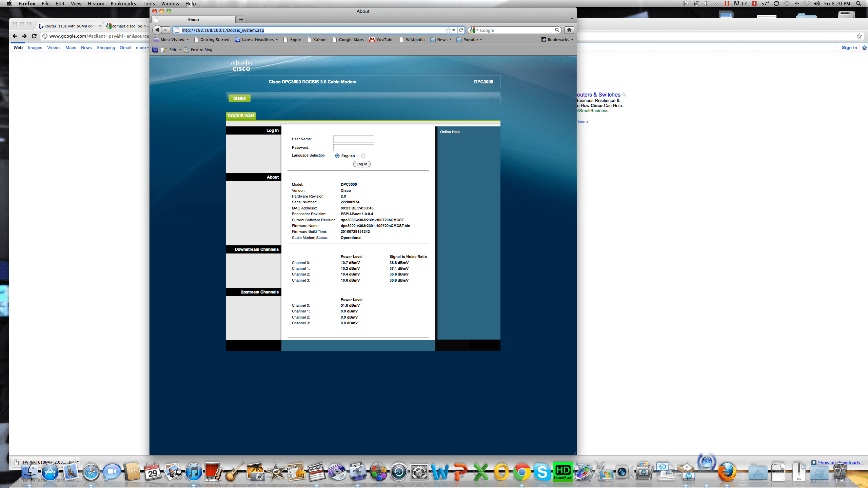Launch GarageBand guitar icon in Dock
This screenshot has height=488, width=868.
[x=235, y=472]
